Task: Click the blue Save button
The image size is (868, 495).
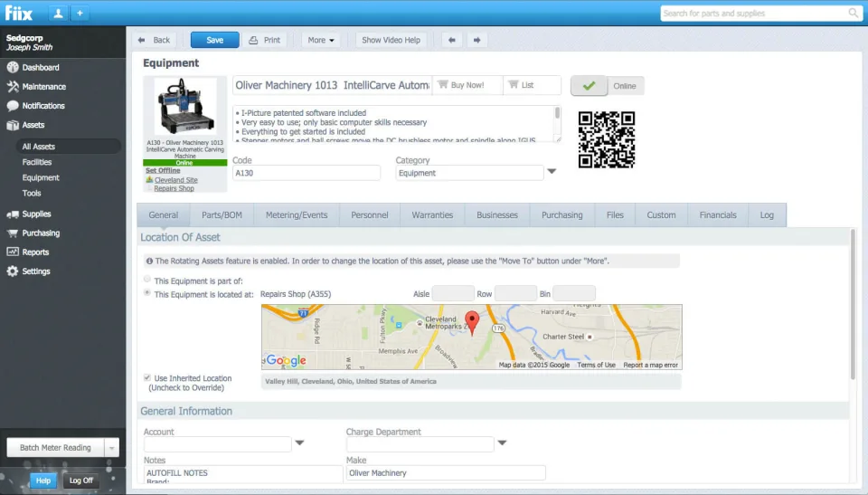Action: tap(215, 40)
